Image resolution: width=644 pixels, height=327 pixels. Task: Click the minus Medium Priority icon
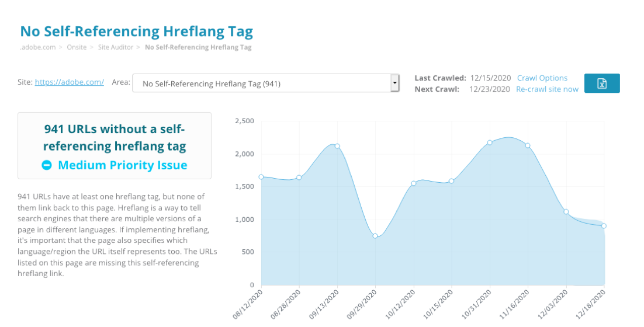(47, 165)
